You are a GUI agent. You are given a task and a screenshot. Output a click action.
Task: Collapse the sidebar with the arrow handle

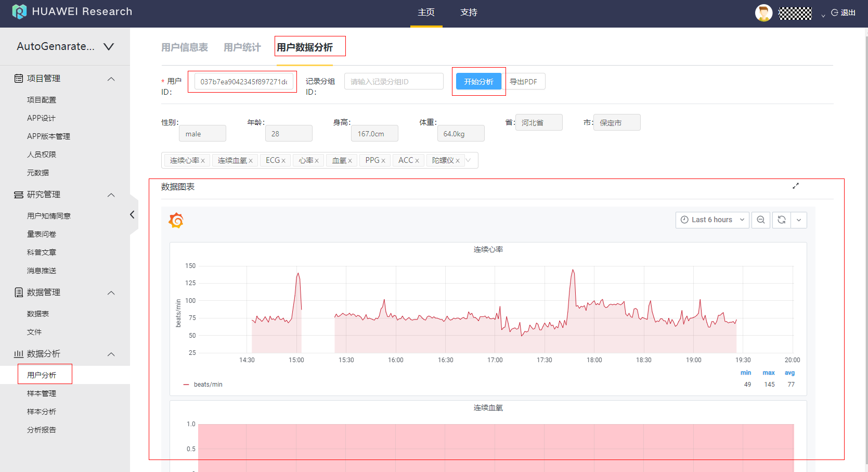pyautogui.click(x=133, y=214)
